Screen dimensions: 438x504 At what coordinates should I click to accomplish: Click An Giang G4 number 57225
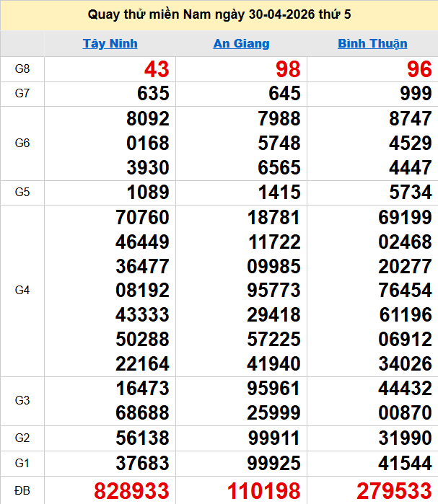click(273, 339)
